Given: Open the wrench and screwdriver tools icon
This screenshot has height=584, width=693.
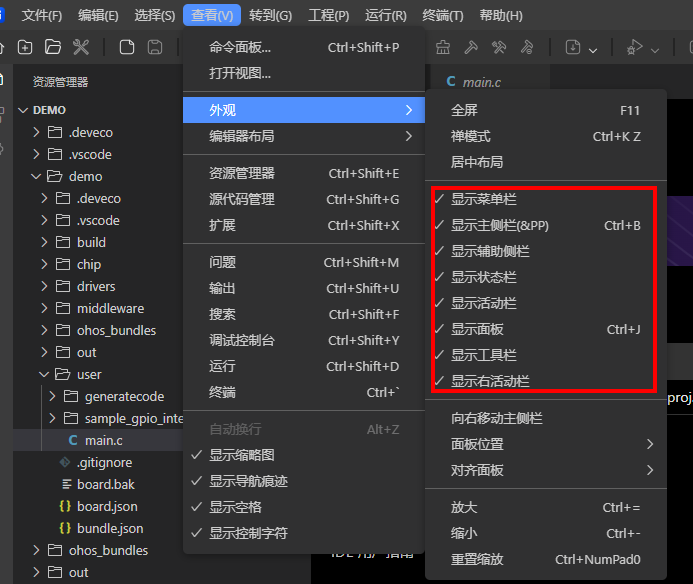Looking at the screenshot, I should pyautogui.click(x=81, y=47).
